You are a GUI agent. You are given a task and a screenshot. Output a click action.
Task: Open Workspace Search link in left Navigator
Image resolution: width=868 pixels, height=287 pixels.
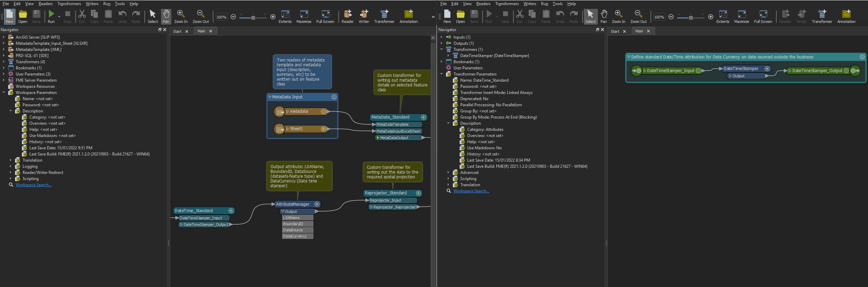point(34,185)
